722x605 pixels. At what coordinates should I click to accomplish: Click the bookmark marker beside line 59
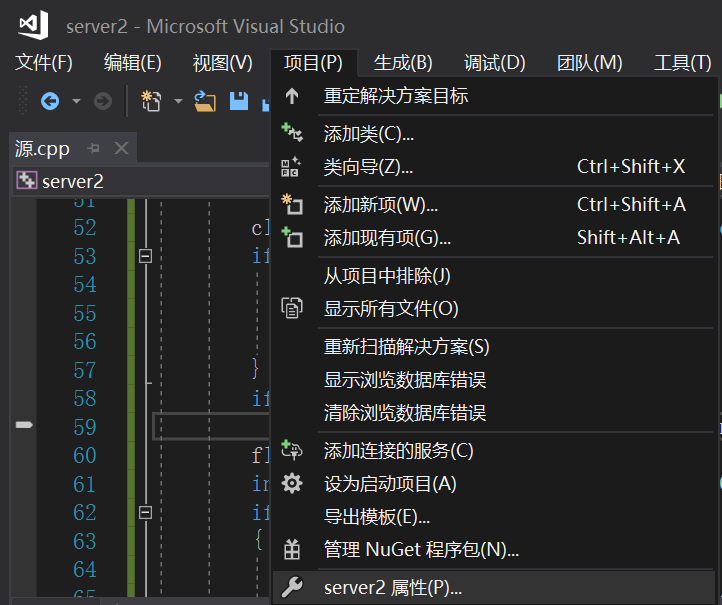[24, 425]
